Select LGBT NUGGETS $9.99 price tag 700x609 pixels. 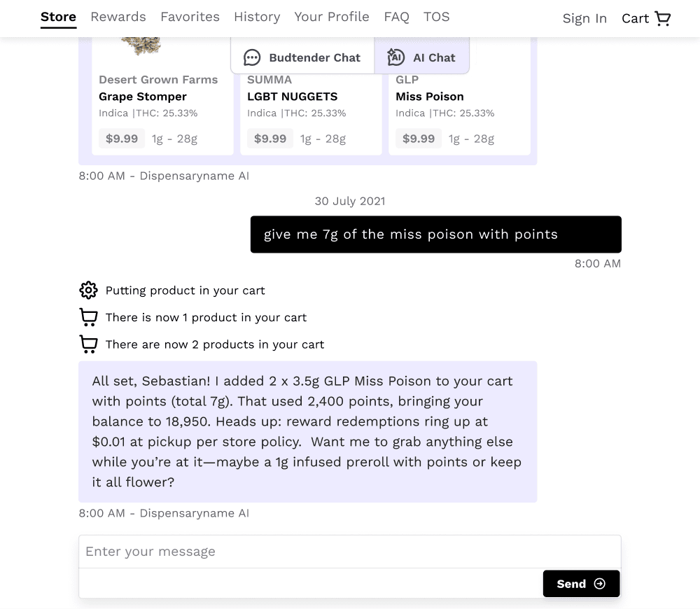[270, 139]
